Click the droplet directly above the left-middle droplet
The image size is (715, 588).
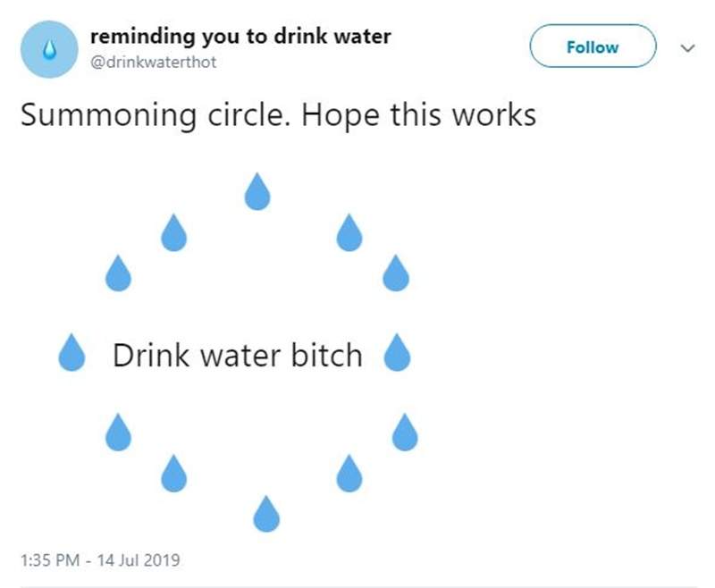coord(118,273)
